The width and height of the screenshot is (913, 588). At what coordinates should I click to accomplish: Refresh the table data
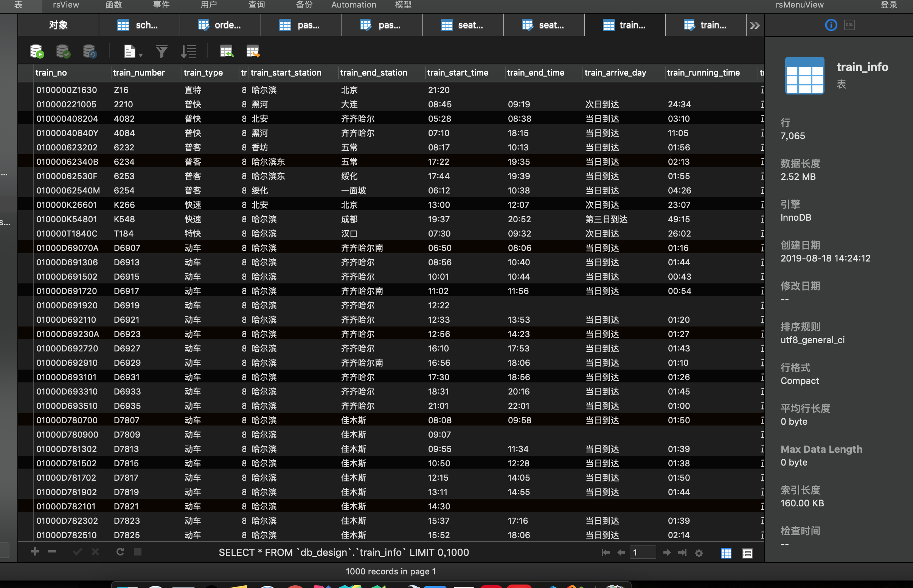point(120,552)
